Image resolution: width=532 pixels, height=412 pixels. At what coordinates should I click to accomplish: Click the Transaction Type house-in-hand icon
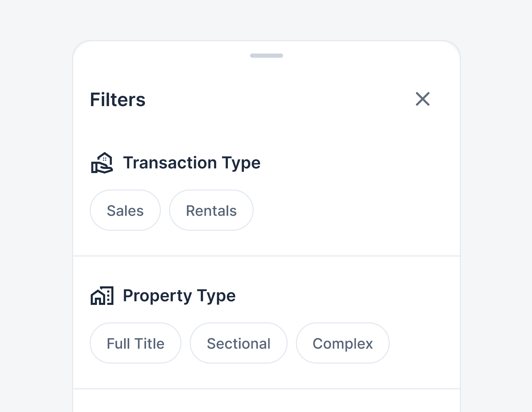coord(102,163)
